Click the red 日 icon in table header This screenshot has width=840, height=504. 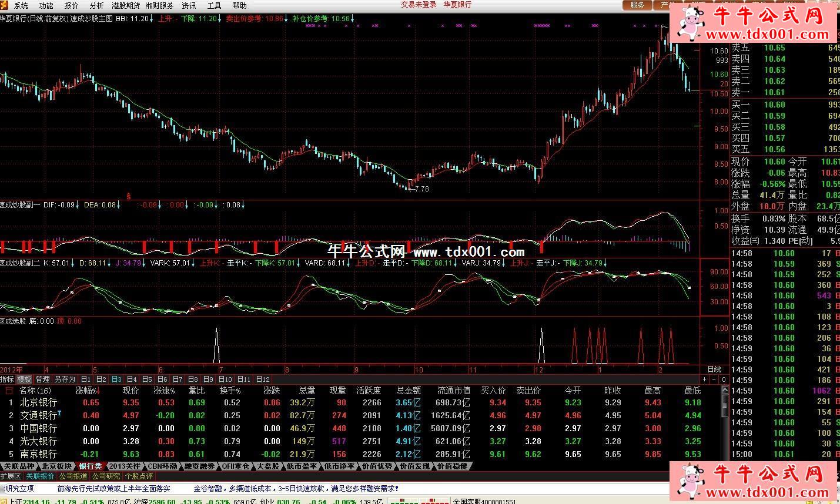tap(9, 390)
